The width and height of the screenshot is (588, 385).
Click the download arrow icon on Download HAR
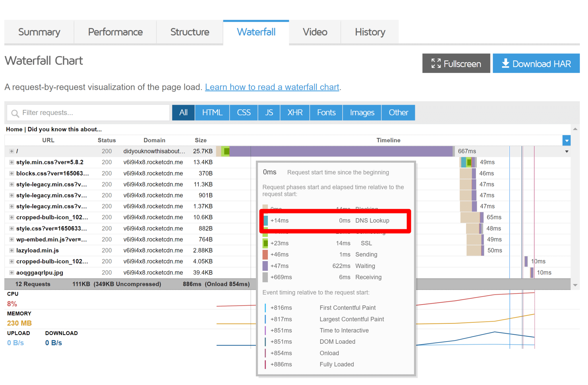[505, 63]
